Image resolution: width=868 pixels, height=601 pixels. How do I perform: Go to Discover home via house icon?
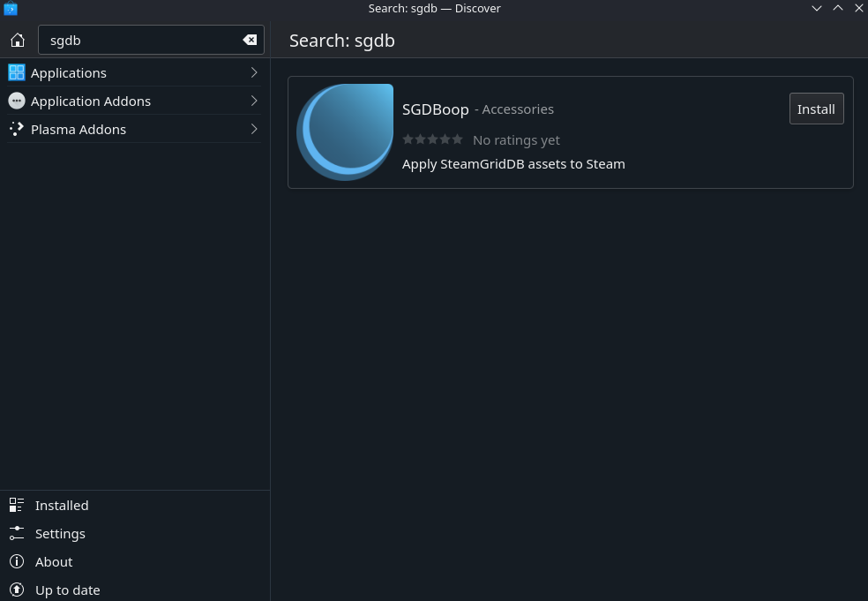18,40
